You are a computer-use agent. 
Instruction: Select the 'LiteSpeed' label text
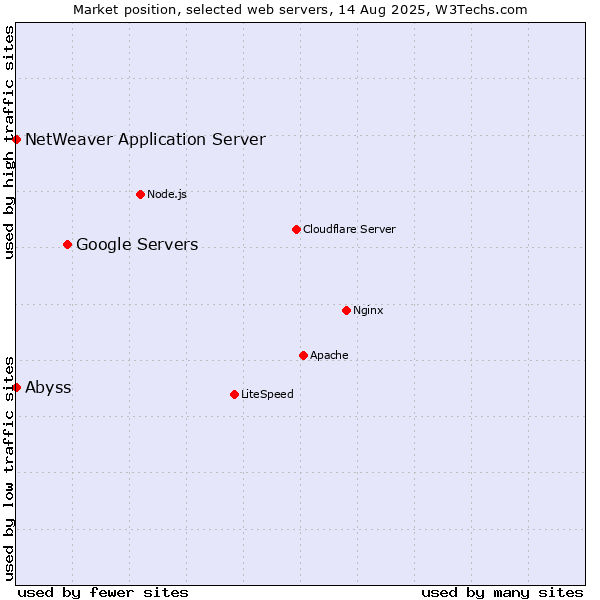pos(267,394)
